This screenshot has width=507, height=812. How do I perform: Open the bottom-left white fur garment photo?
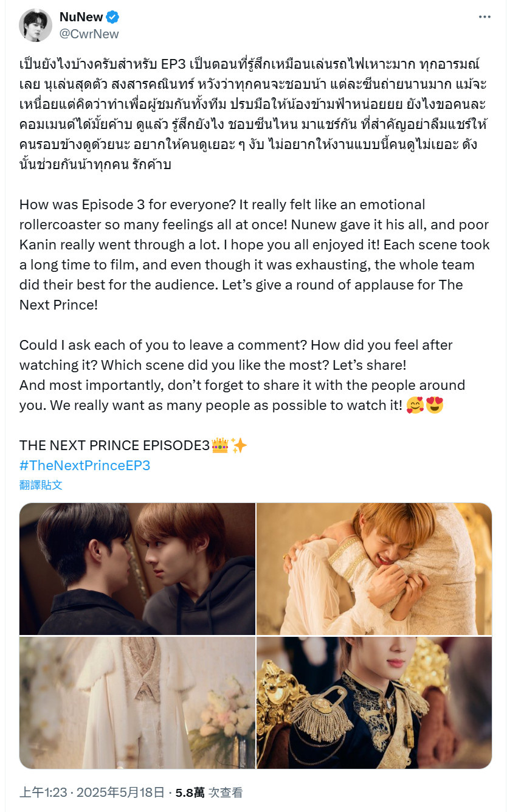coord(137,703)
